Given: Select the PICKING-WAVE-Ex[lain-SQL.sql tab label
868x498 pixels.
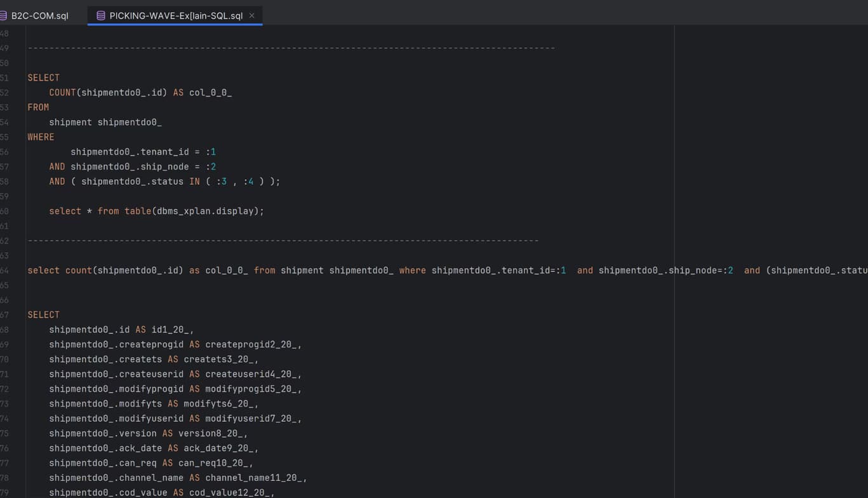Looking at the screenshot, I should click(x=176, y=16).
